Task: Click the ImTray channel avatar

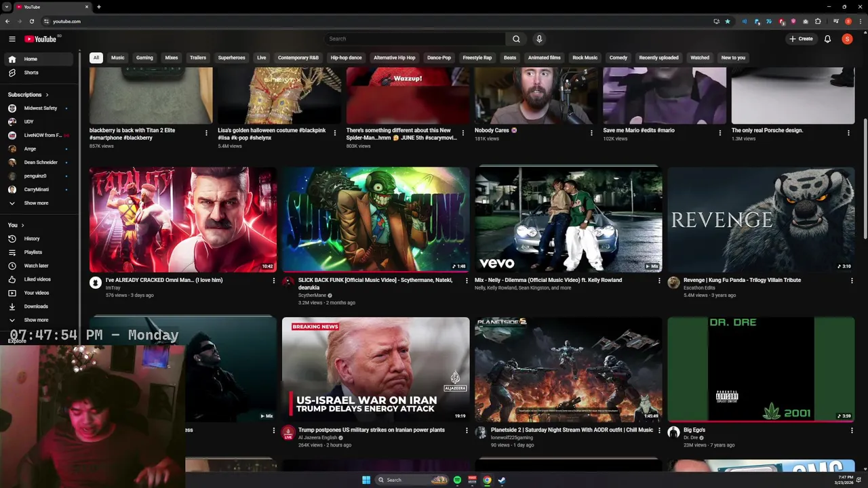Action: (96, 283)
